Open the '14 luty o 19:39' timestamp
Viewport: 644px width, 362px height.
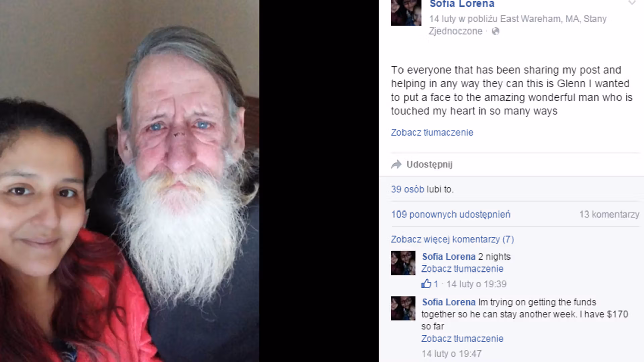(477, 284)
